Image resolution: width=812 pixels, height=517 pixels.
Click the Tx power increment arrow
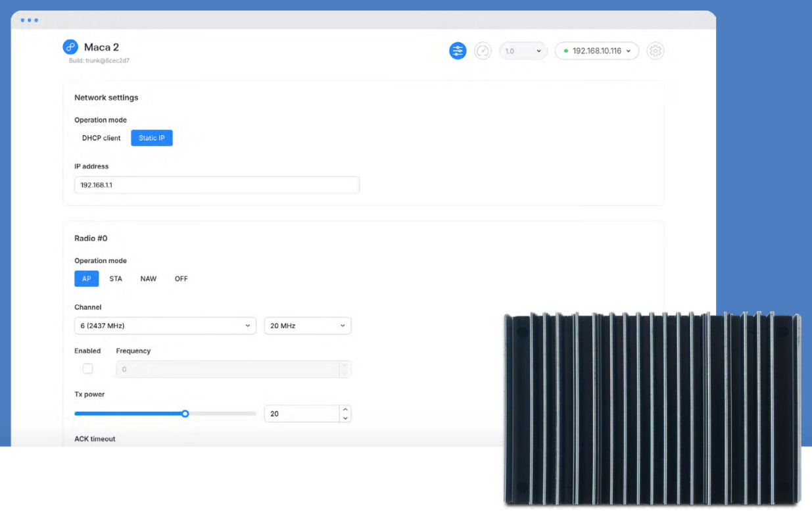(345, 410)
